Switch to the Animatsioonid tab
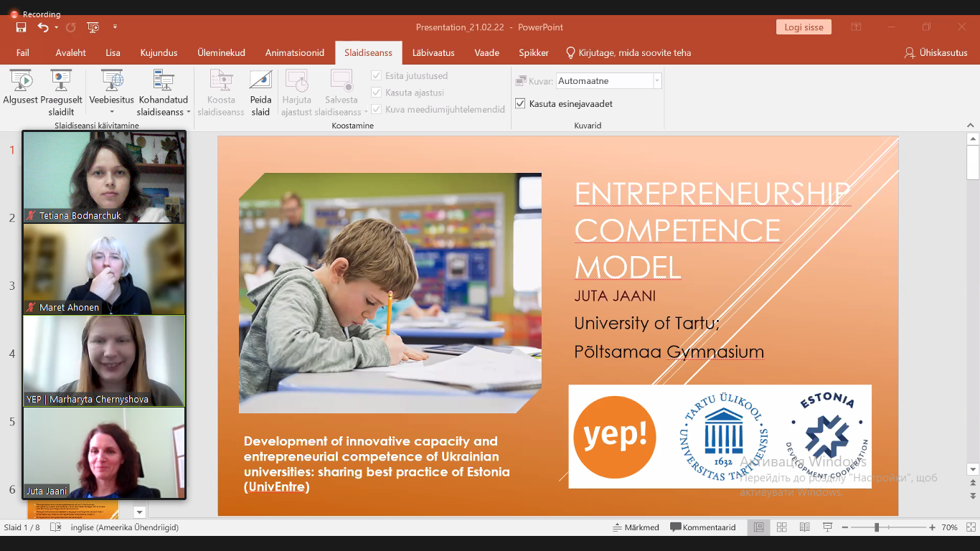Image resolution: width=980 pixels, height=551 pixels. tap(294, 53)
